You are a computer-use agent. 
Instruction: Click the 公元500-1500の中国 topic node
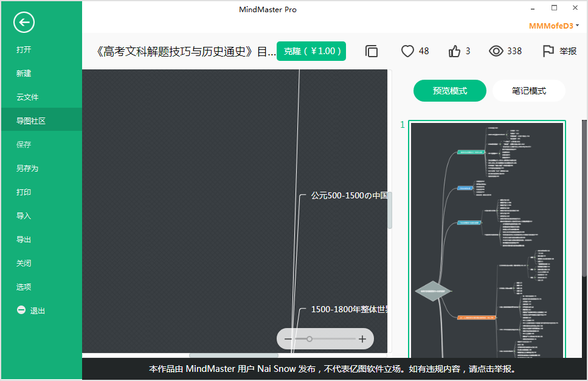349,195
